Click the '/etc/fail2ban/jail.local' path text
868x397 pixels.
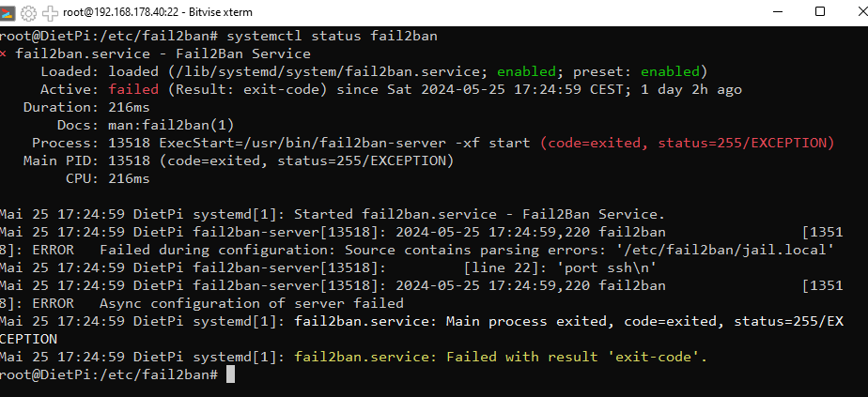tap(726, 250)
